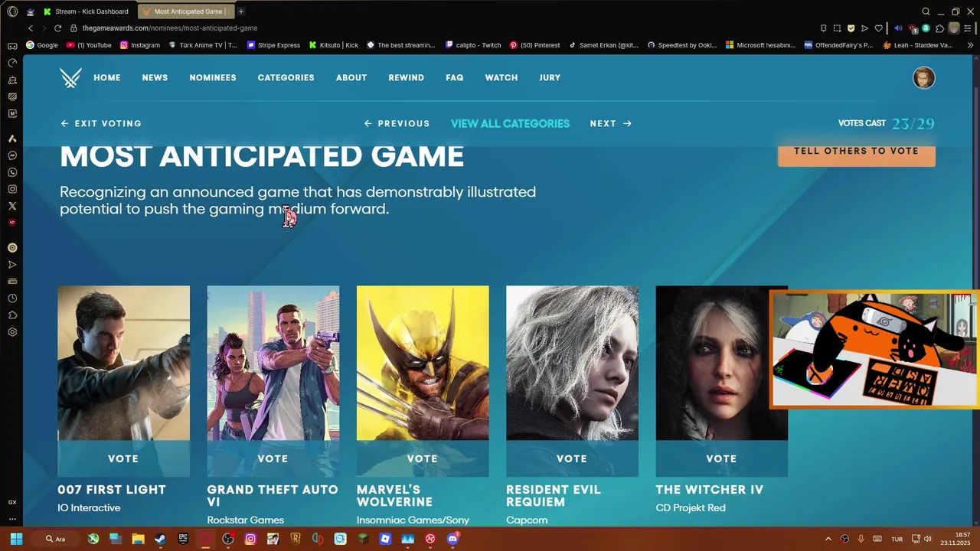This screenshot has height=551, width=980.
Task: Click the Game Awards logo
Action: pos(70,78)
